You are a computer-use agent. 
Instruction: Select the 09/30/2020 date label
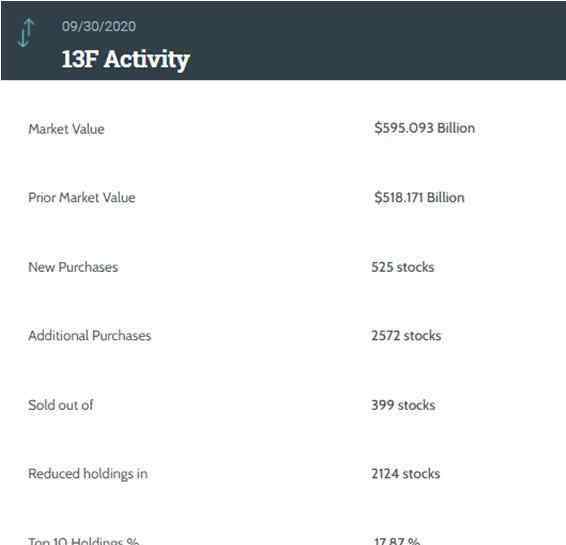coord(99,26)
